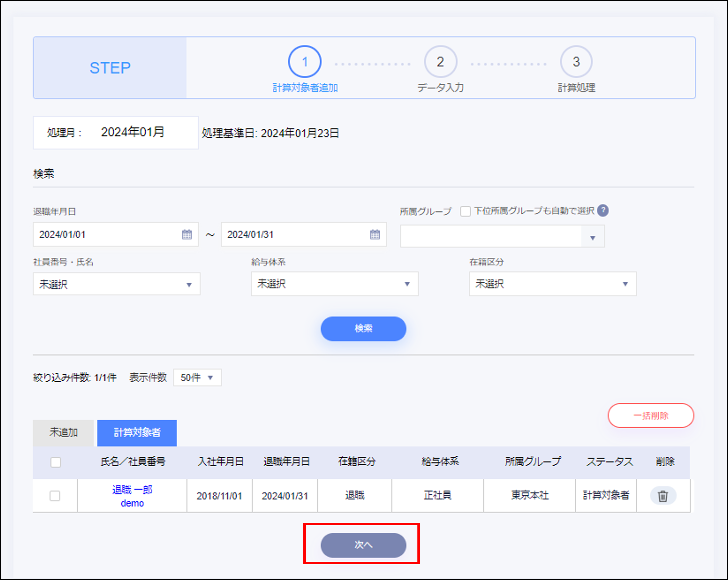The height and width of the screenshot is (580, 728).
Task: Open calendar for retirement start date
Action: click(187, 234)
